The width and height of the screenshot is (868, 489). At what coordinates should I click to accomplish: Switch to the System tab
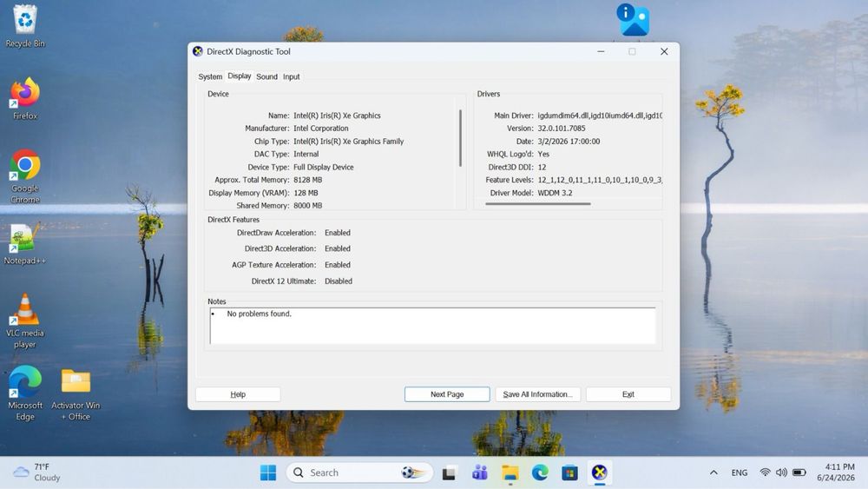[210, 76]
